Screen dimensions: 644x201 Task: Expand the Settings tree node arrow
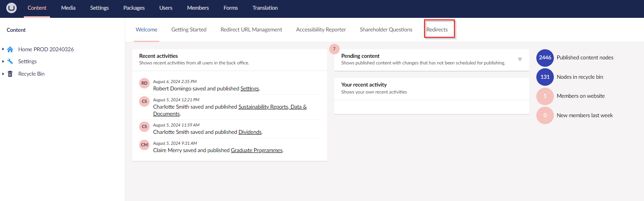[x=3, y=61]
